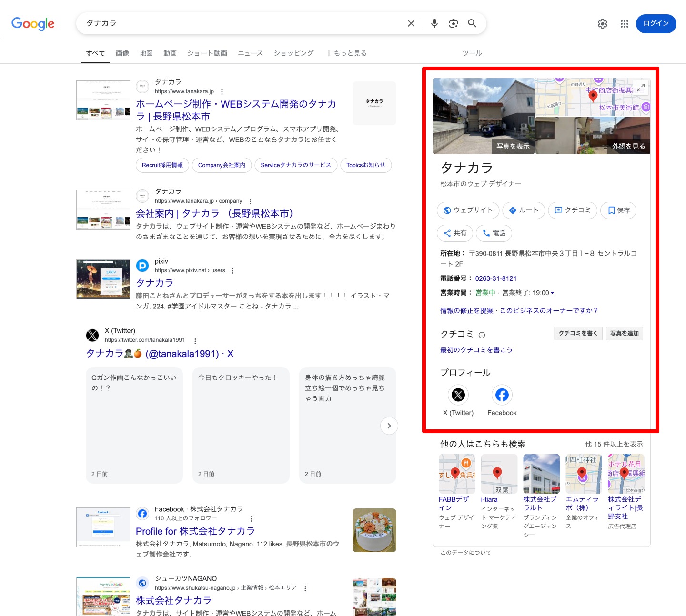686x616 pixels.
Task: Open 外観を見る street view thumbnail
Action: [x=593, y=136]
